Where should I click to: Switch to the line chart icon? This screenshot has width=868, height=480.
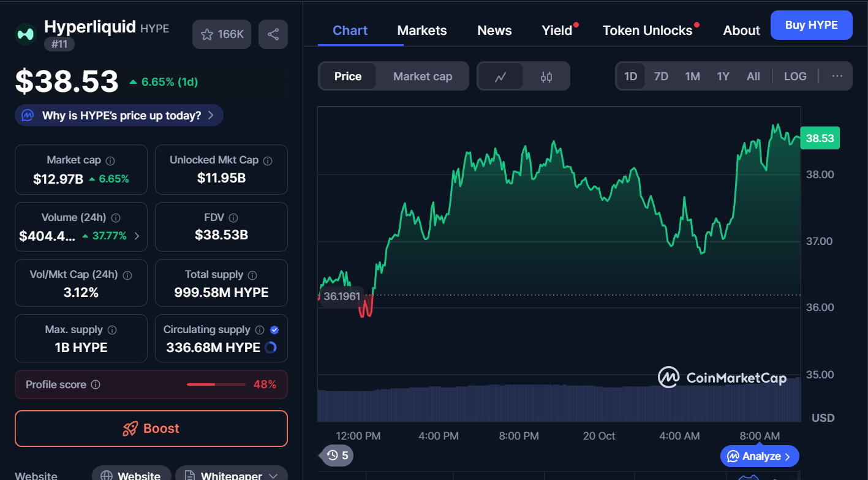[x=500, y=77]
